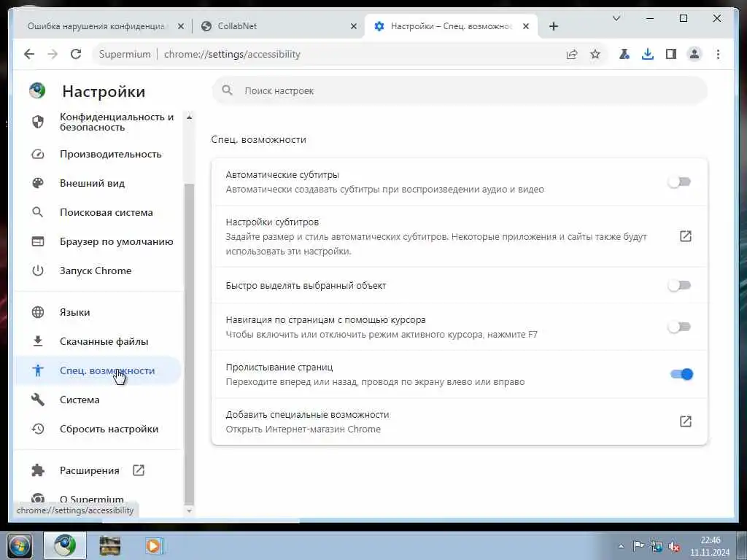Click the power icon beside Запуск Chrome

[x=38, y=271]
